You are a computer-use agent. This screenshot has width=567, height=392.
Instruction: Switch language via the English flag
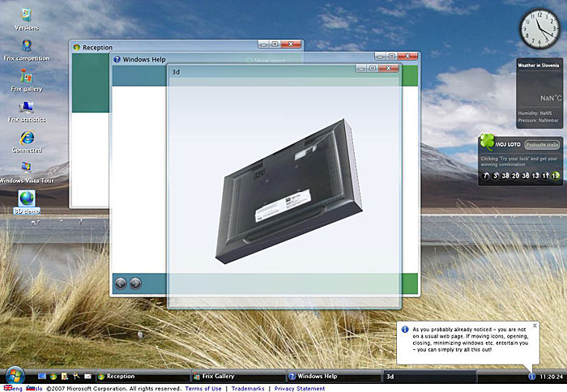7,388
